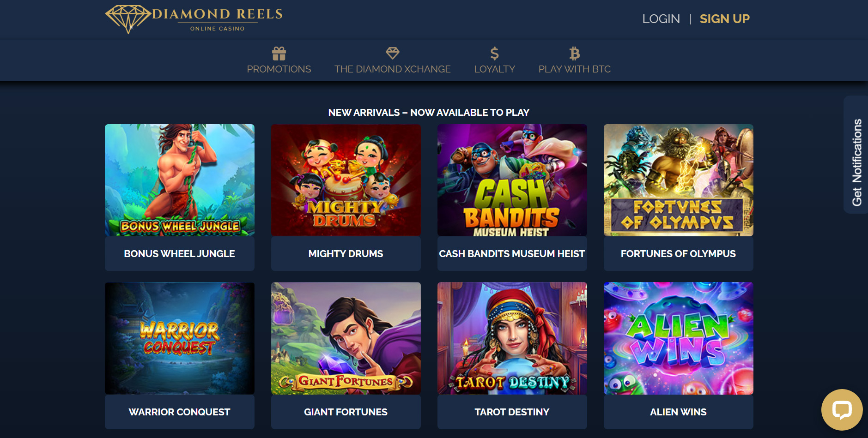Open the Fortunes of Olympus game image

[x=679, y=180]
